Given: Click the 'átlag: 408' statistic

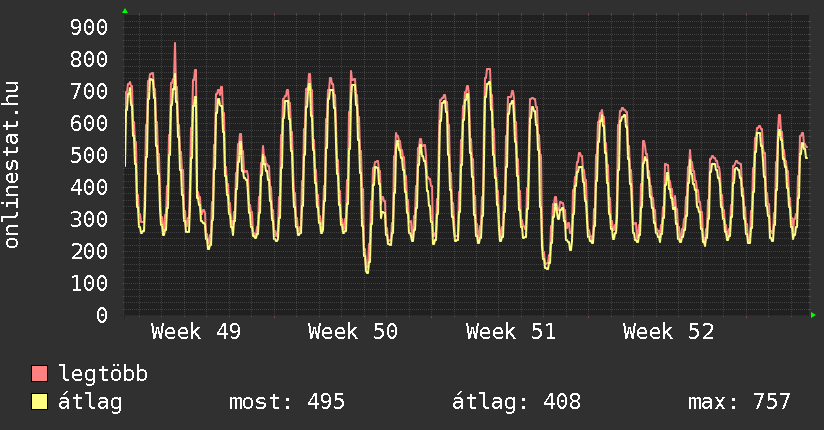Looking at the screenshot, I should click(x=516, y=402).
